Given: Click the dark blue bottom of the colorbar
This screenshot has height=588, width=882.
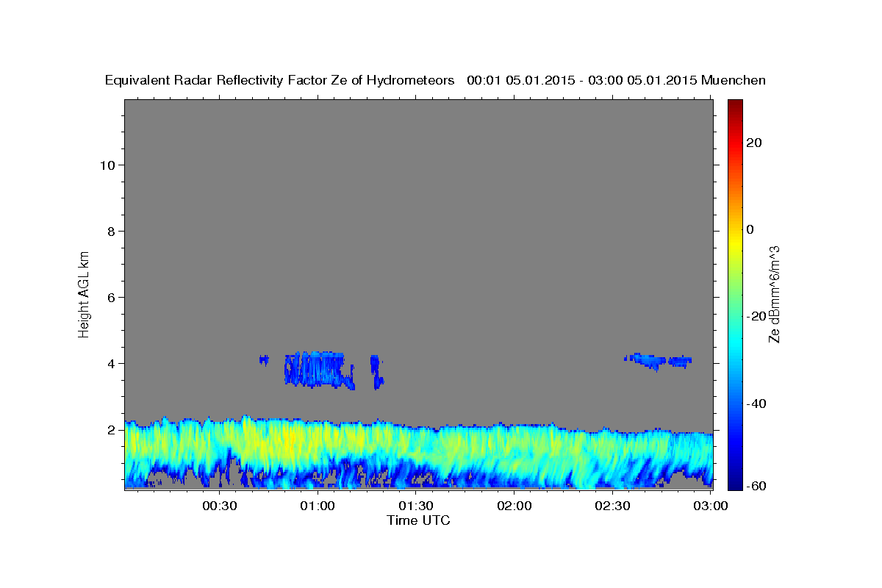Looking at the screenshot, I should tap(735, 484).
